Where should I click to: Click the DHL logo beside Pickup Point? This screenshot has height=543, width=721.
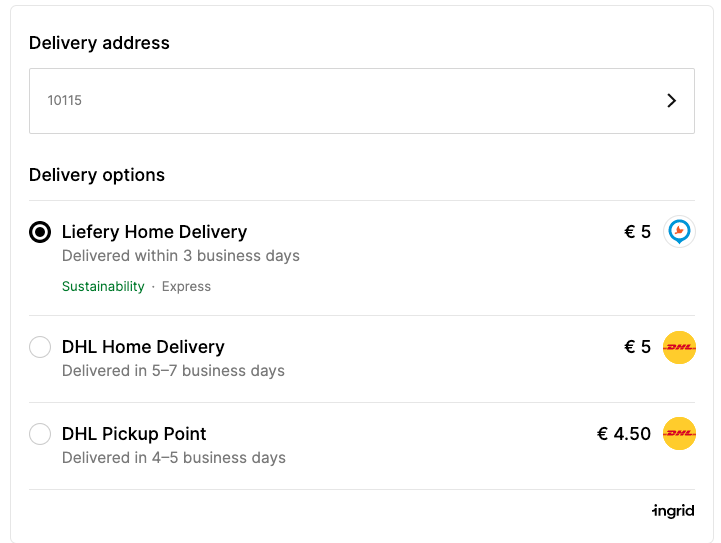679,434
